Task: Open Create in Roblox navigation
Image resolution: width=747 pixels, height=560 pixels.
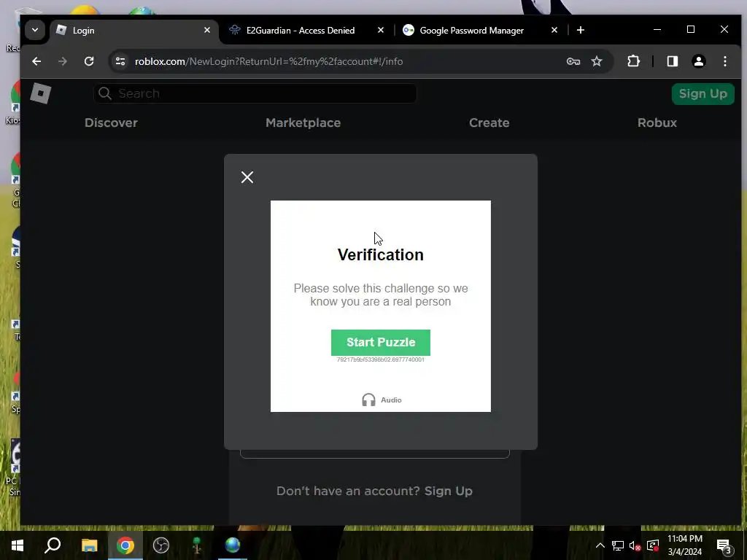Action: (489, 122)
